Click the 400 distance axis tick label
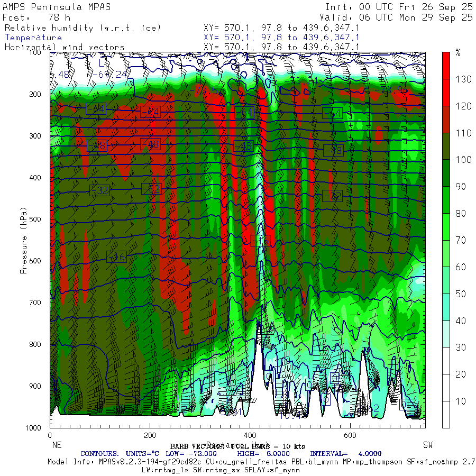Screen dimensions: 476x476 [250, 435]
